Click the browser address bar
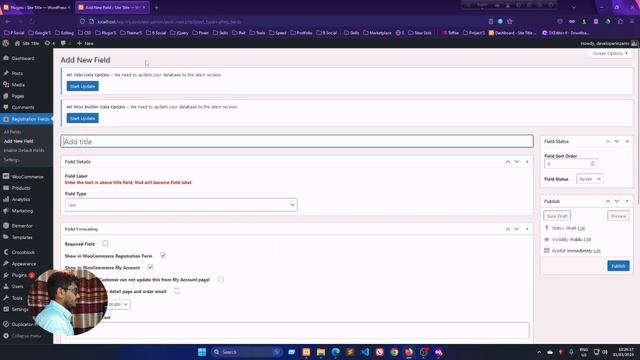Viewport: 640px width, 360px height. coord(282,22)
